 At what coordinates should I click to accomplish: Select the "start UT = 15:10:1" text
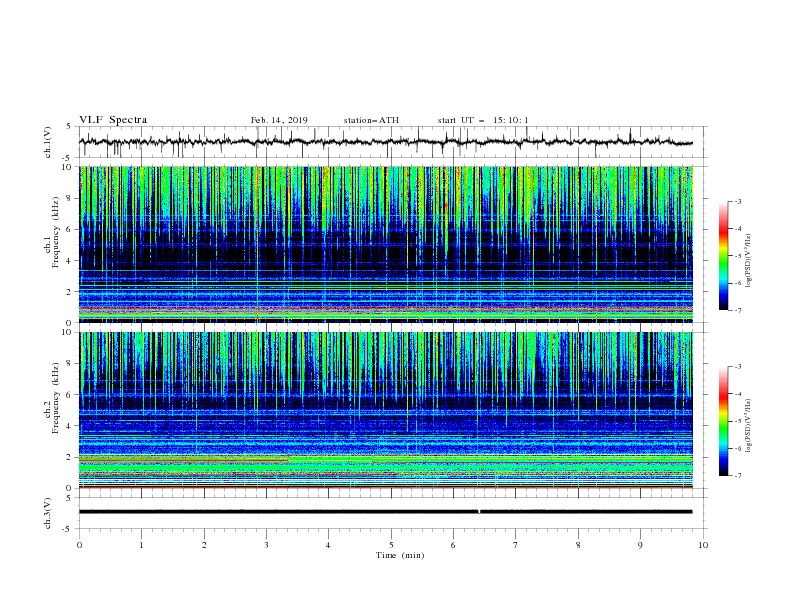click(483, 120)
